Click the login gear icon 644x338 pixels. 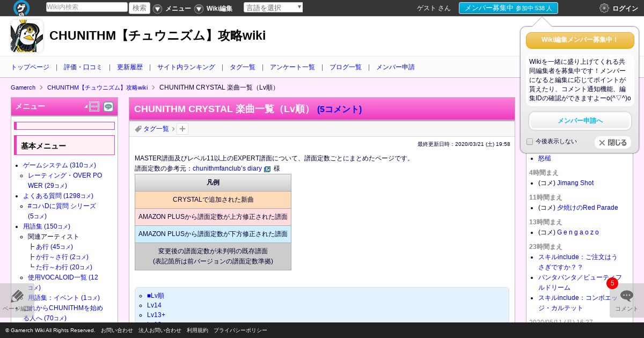click(604, 8)
